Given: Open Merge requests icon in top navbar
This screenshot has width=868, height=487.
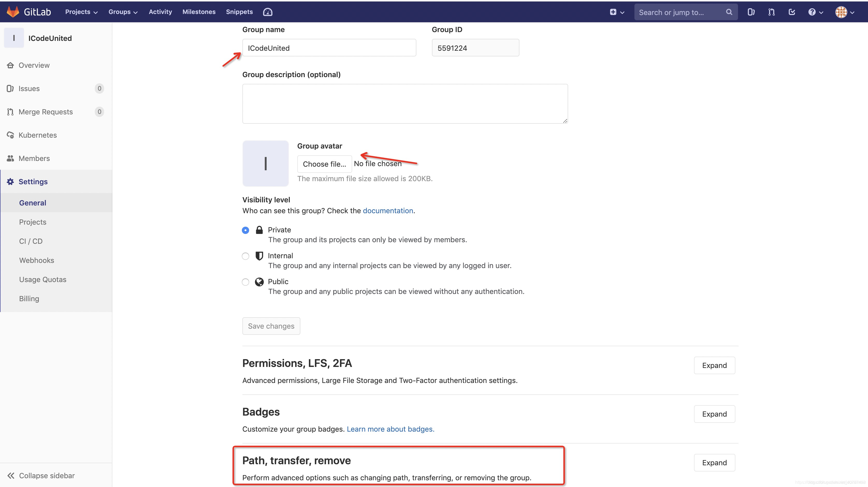Looking at the screenshot, I should click(771, 12).
